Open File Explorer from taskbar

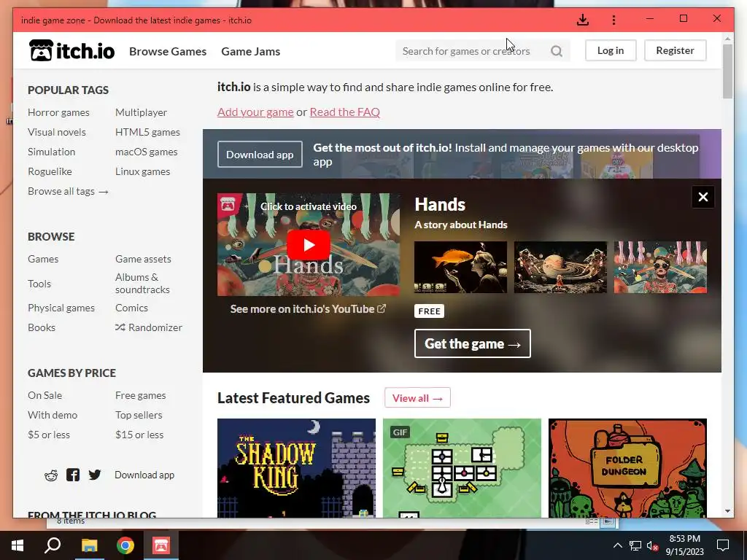[89, 545]
